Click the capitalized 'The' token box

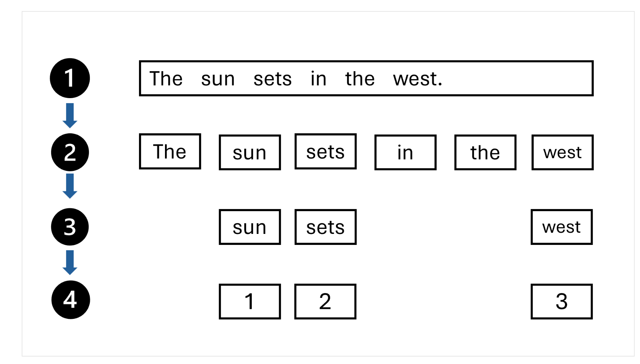click(x=170, y=151)
